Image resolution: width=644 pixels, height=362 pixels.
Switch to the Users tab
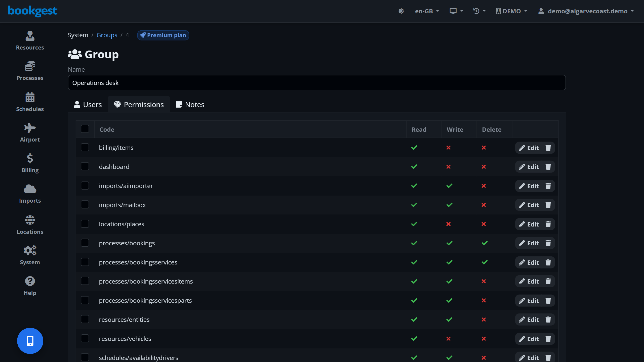click(88, 105)
